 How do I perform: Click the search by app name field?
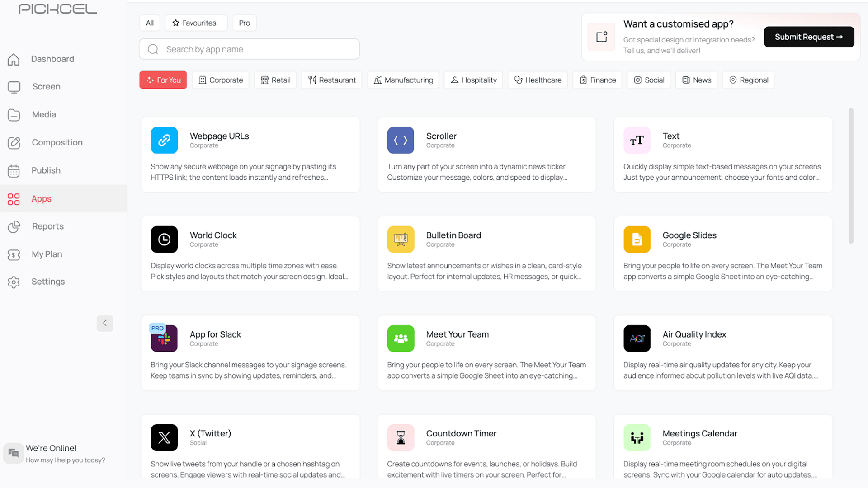tap(249, 49)
